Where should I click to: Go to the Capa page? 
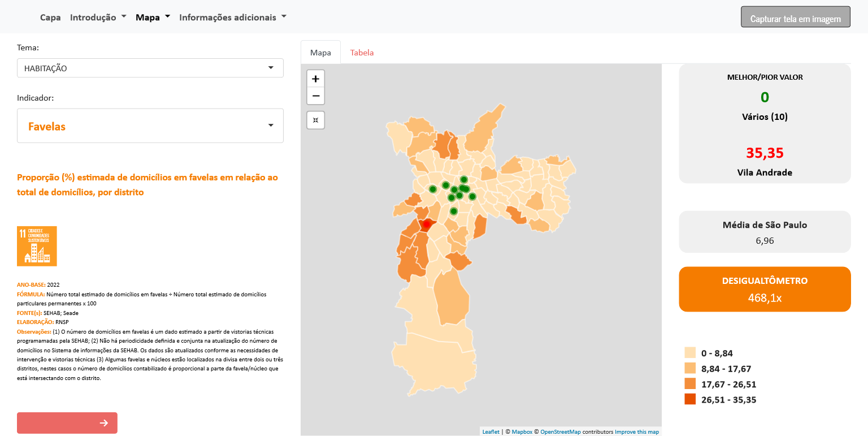[x=50, y=17]
